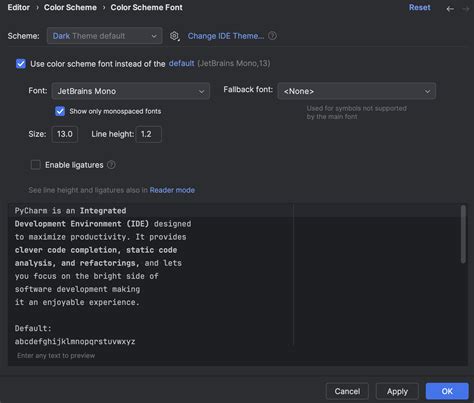Uncheck Use color scheme font checkbox
Screen dimensions: 474x403
21,63
